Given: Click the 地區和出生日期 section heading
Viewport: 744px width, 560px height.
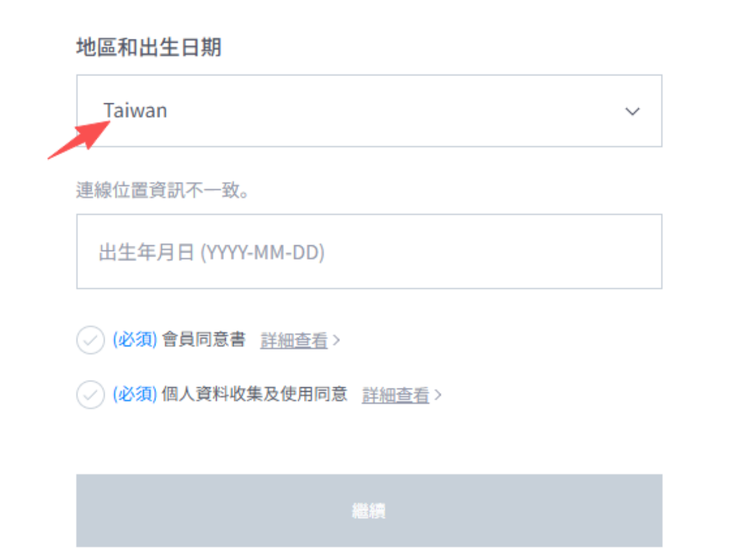Looking at the screenshot, I should coord(149,48).
